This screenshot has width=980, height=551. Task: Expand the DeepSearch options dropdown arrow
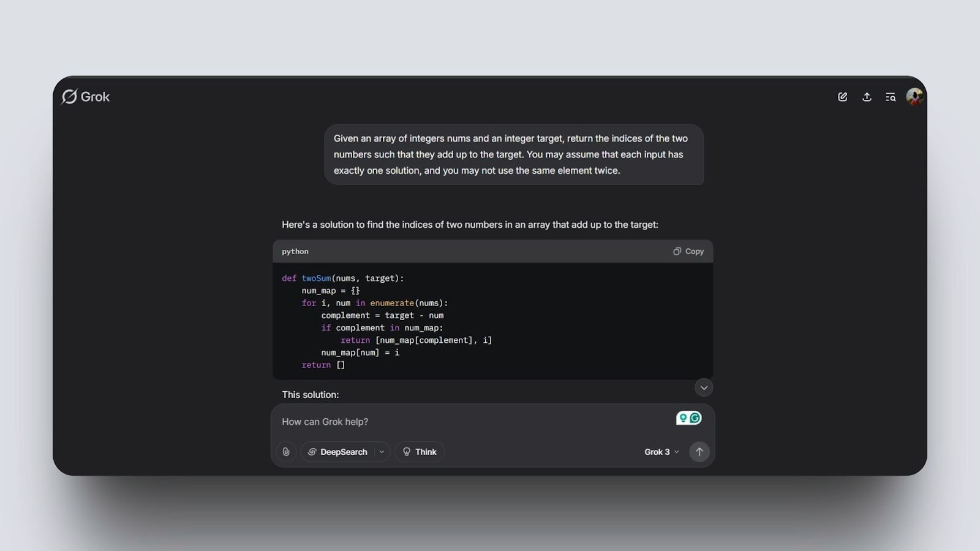point(382,452)
